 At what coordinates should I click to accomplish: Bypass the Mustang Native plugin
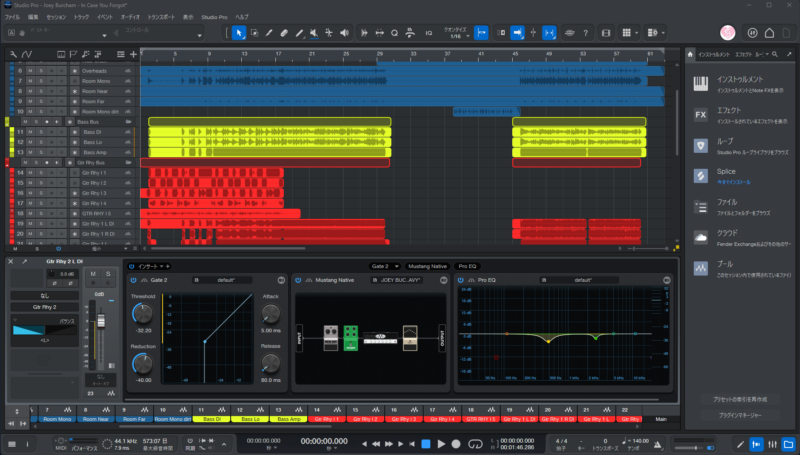pos(299,281)
